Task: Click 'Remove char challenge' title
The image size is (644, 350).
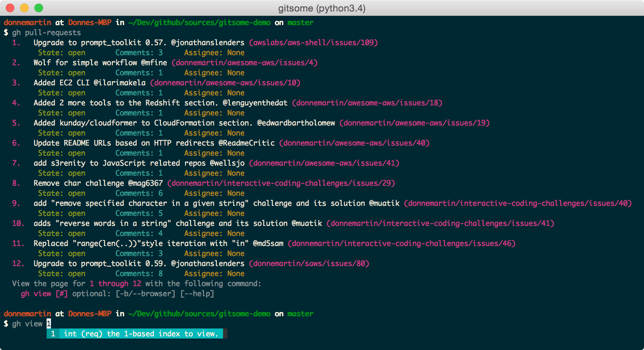Action: tap(79, 183)
